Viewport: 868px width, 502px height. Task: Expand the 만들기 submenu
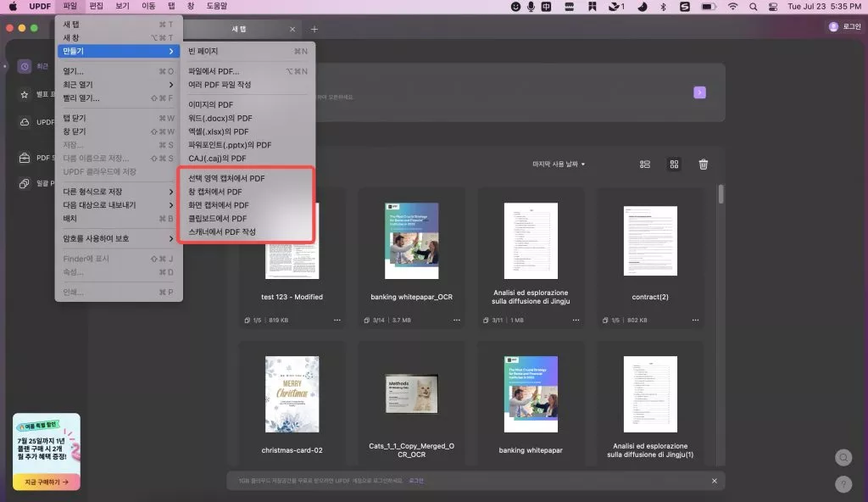[119, 51]
